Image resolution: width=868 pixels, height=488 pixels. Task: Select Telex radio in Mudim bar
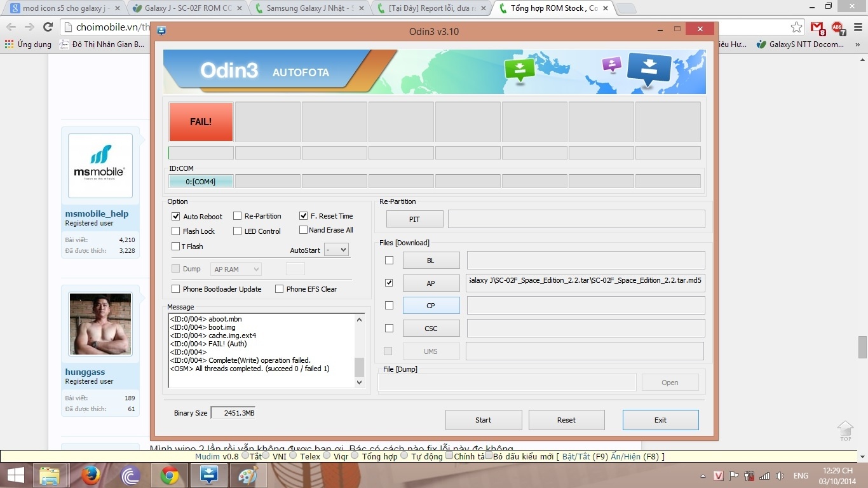(293, 456)
